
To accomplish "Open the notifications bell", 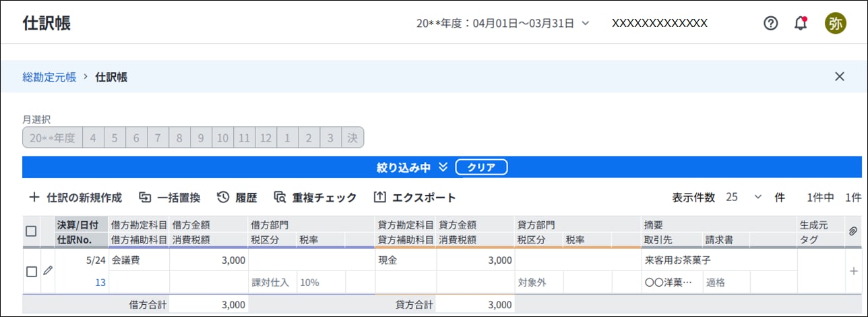I will pyautogui.click(x=801, y=23).
